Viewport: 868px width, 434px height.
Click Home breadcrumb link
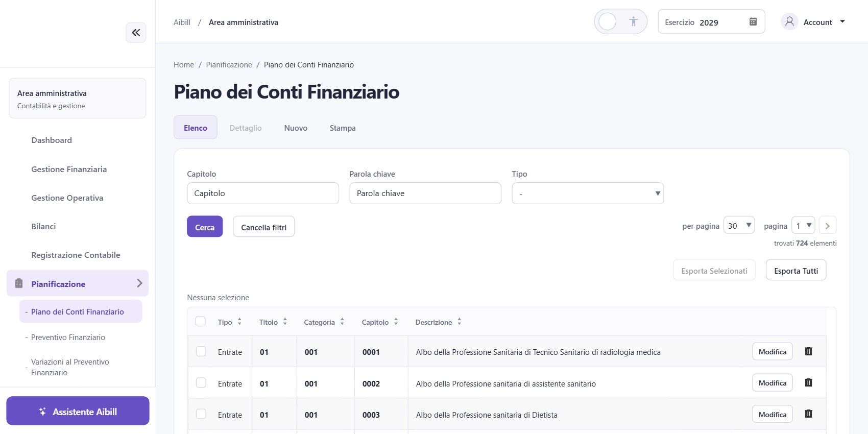[x=184, y=65]
